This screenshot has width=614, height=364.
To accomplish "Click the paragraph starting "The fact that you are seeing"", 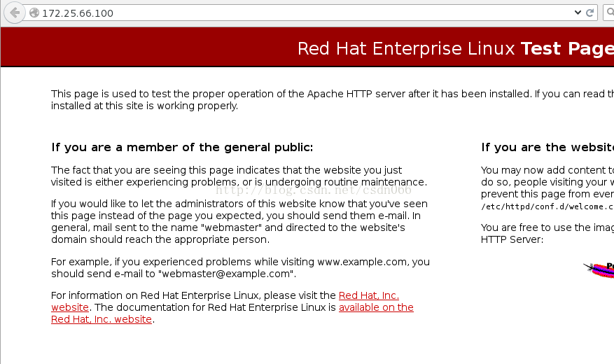I will 239,176.
